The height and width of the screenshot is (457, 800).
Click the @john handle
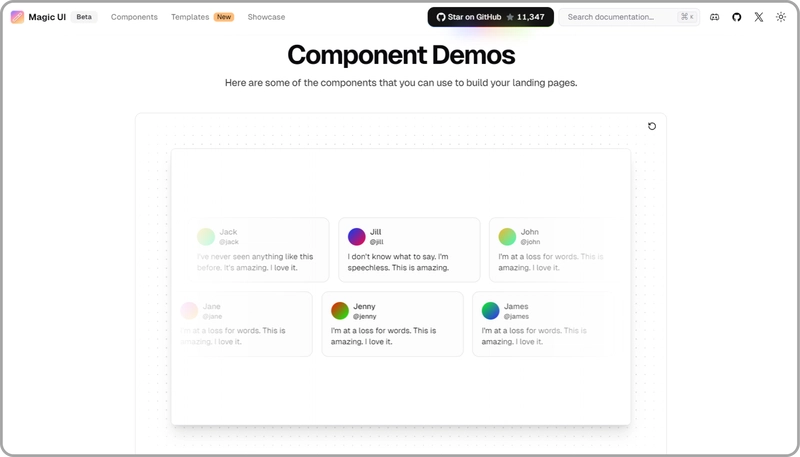530,242
